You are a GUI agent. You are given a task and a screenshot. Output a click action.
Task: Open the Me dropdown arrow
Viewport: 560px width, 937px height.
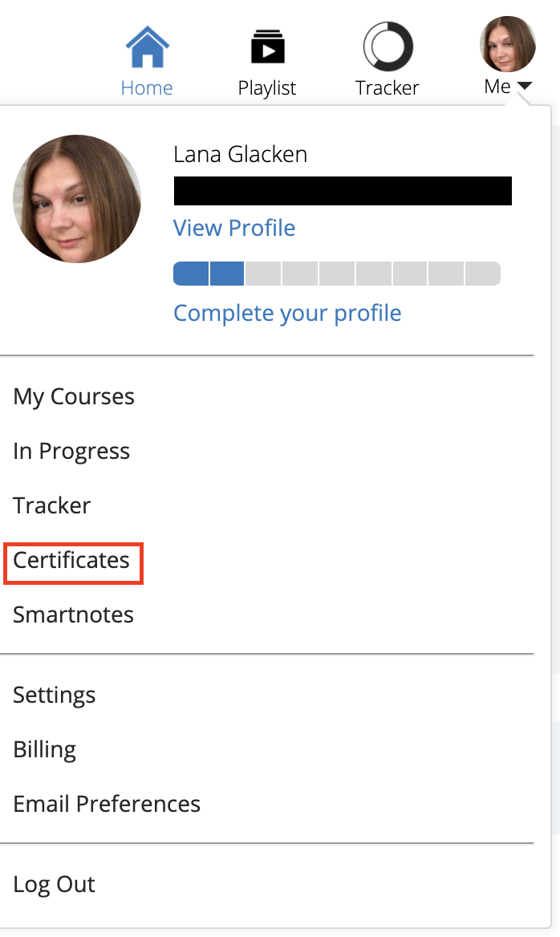(x=527, y=87)
